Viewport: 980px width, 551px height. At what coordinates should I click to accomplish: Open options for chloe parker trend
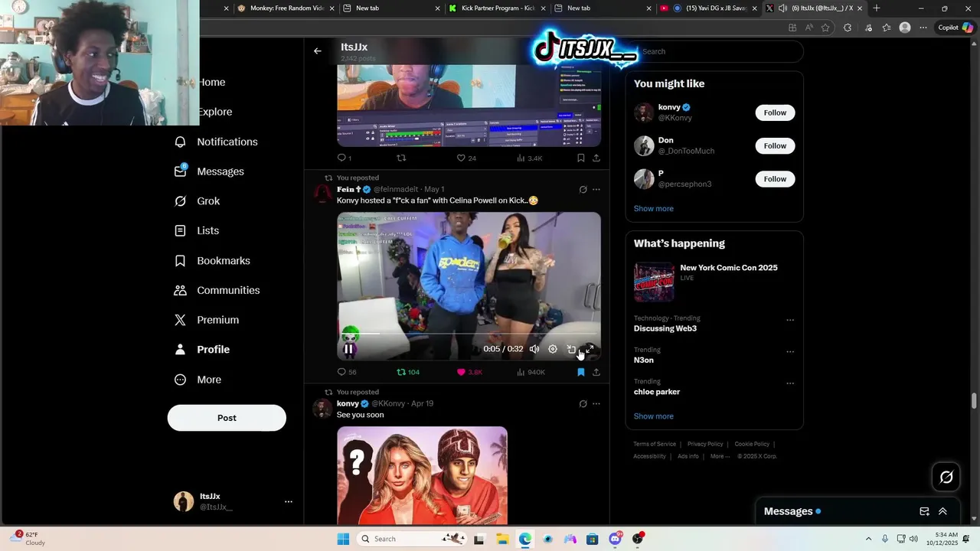pos(790,383)
